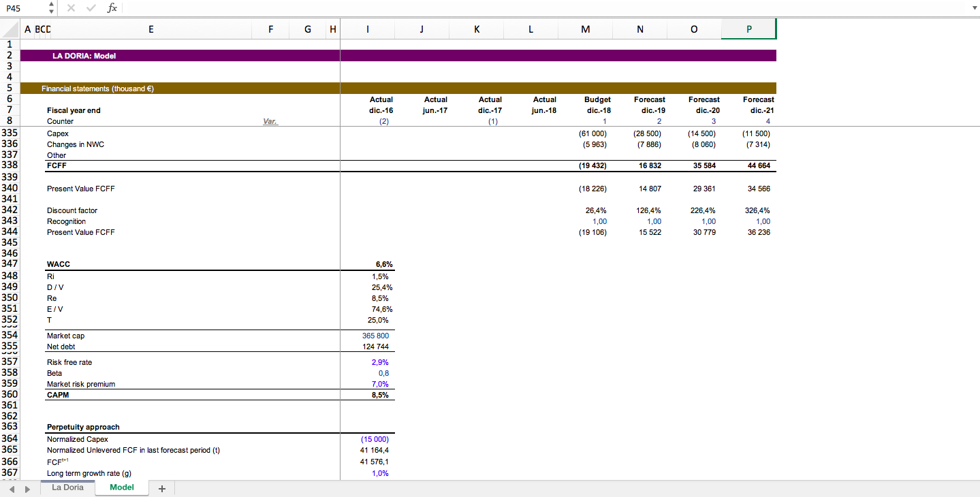This screenshot has height=497, width=980.
Task: Select the FCFF value (19 432)
Action: click(592, 165)
